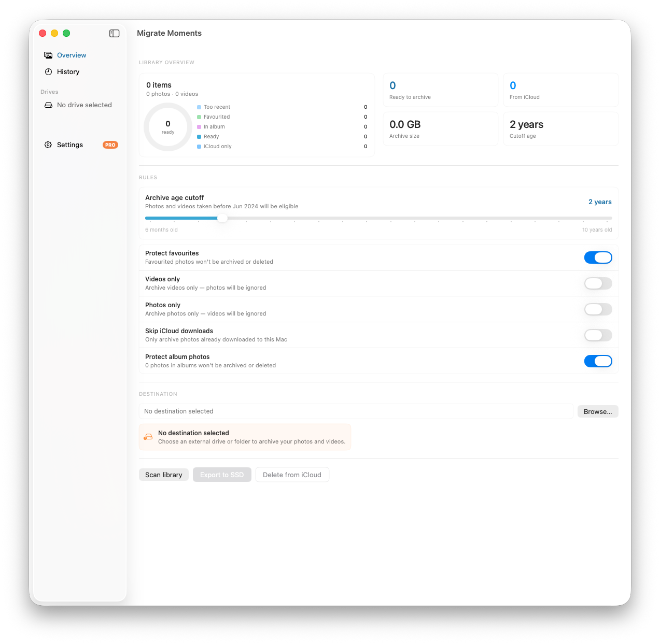Click the orange PRO badge
Screen dimensions: 660x644
pyautogui.click(x=110, y=145)
